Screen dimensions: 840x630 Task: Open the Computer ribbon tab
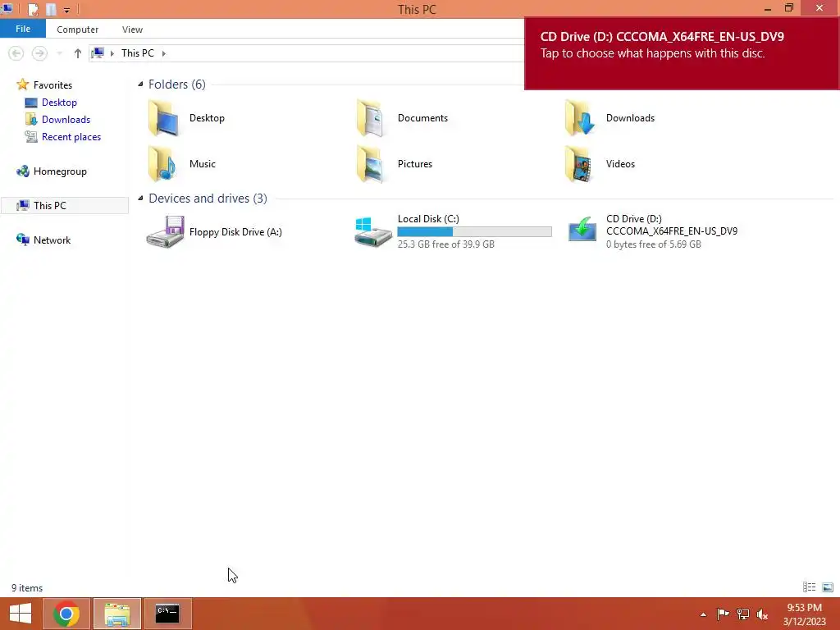point(78,30)
